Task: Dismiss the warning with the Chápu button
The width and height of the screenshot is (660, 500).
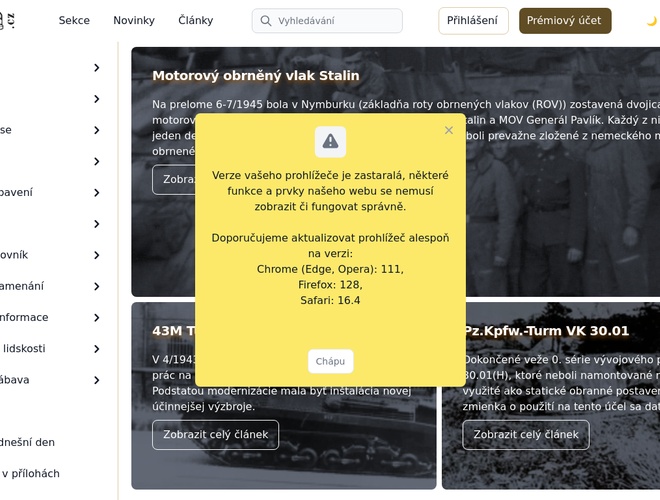Action: tap(330, 361)
